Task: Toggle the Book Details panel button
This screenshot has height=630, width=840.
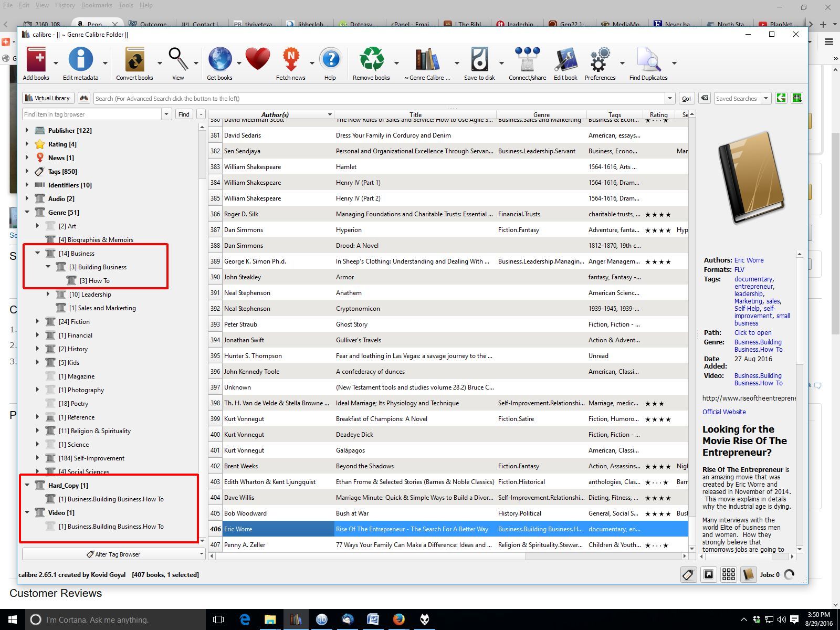Action: 748,574
